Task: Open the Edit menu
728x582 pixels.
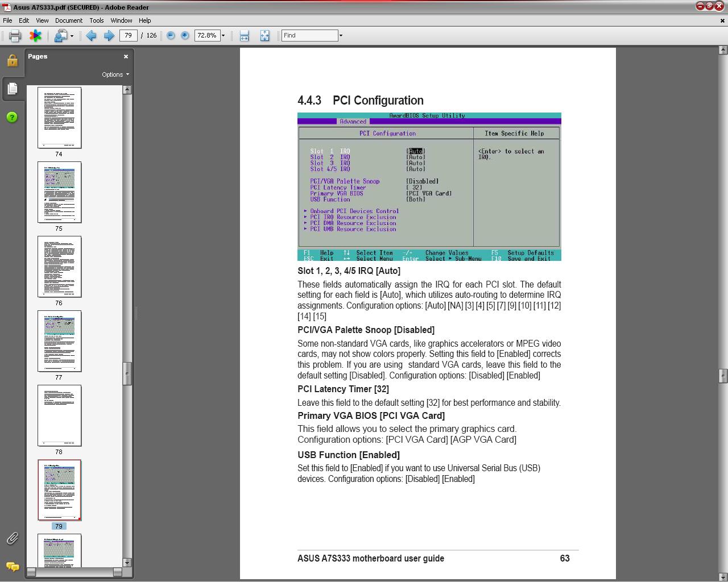Action: [24, 20]
